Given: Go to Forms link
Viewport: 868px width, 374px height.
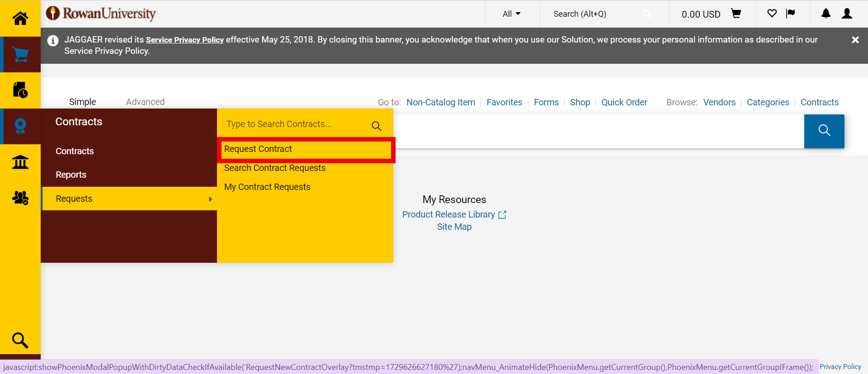Looking at the screenshot, I should point(546,102).
